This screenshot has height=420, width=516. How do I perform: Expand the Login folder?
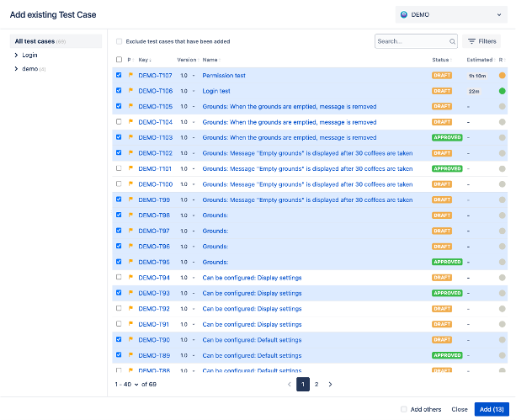pyautogui.click(x=17, y=55)
